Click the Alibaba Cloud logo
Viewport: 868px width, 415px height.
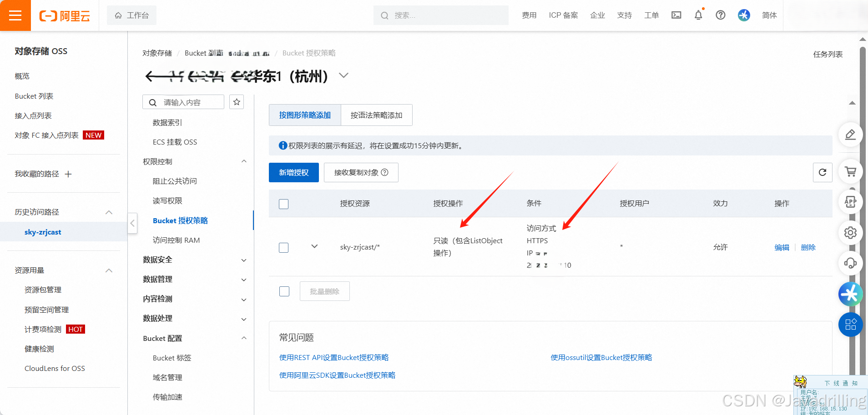pos(65,16)
